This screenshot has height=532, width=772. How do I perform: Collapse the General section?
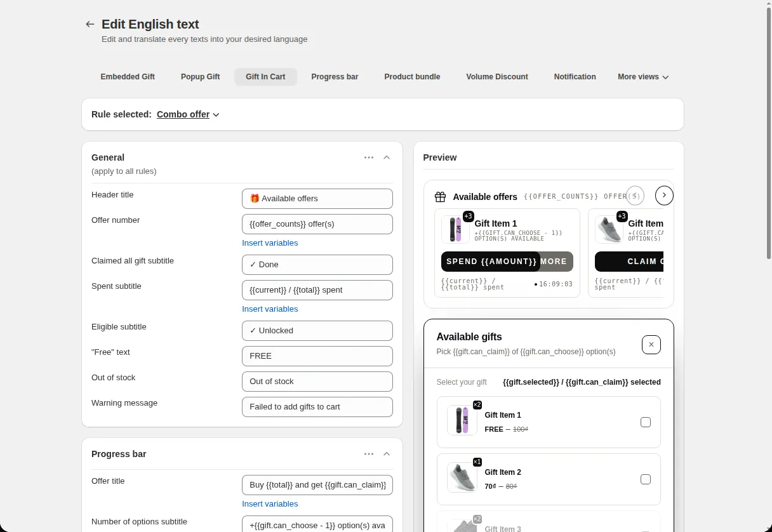[x=387, y=157]
